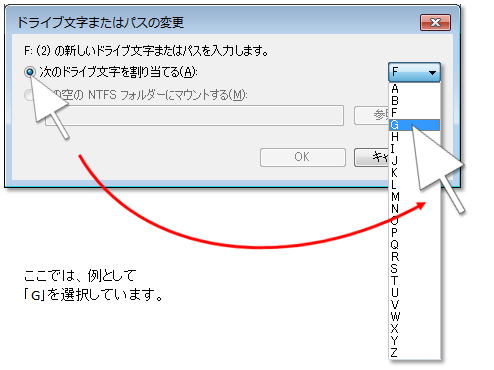Assign drive letter V from the list
The width and height of the screenshot is (494, 370).
[415, 305]
